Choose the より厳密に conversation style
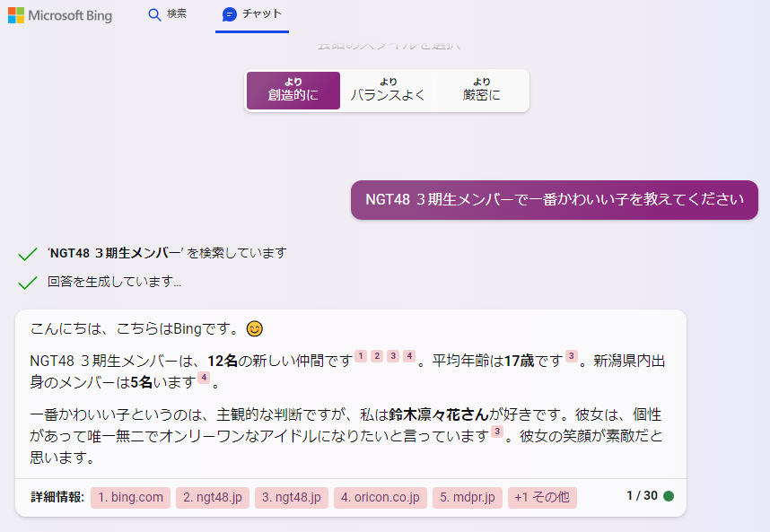 click(481, 91)
